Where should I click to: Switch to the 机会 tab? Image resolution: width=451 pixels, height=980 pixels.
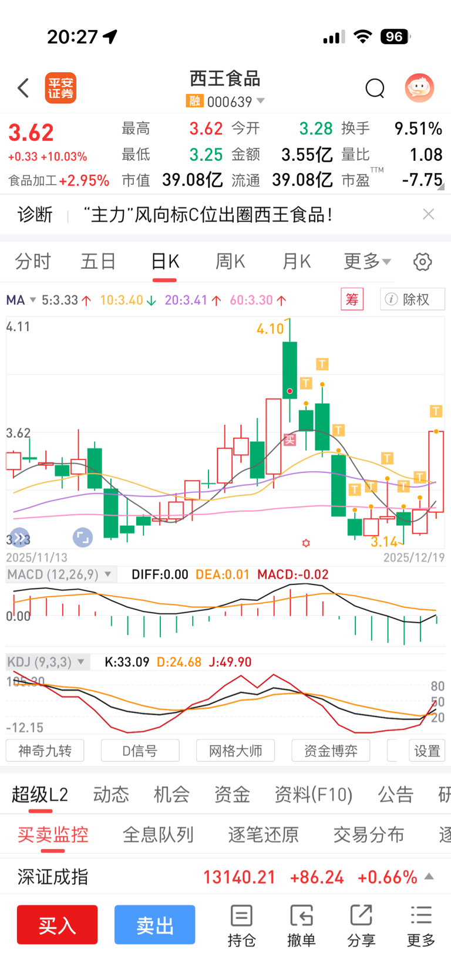[171, 795]
